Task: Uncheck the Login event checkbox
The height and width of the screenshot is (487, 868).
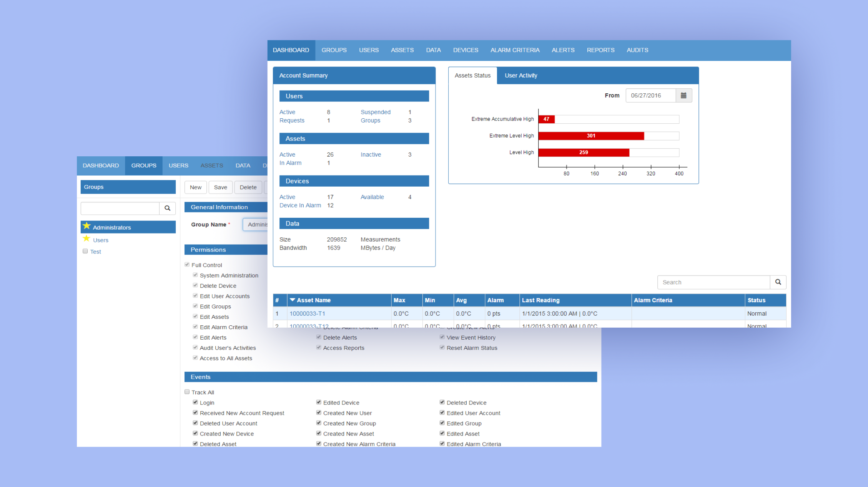Action: (x=195, y=402)
